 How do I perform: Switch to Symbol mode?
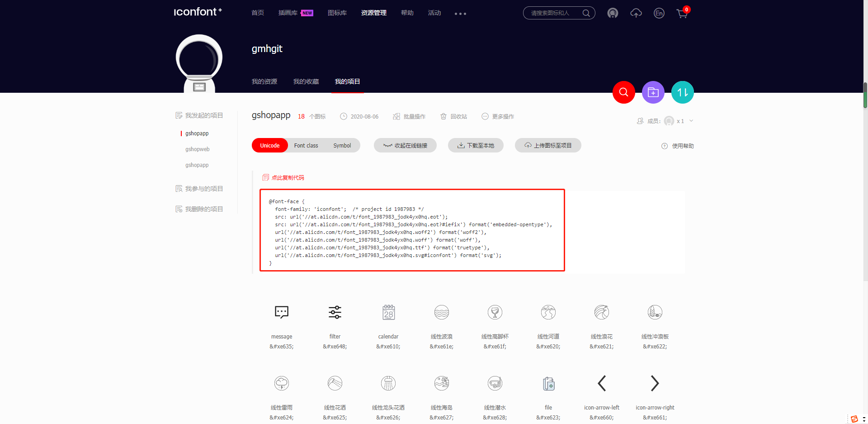tap(342, 145)
